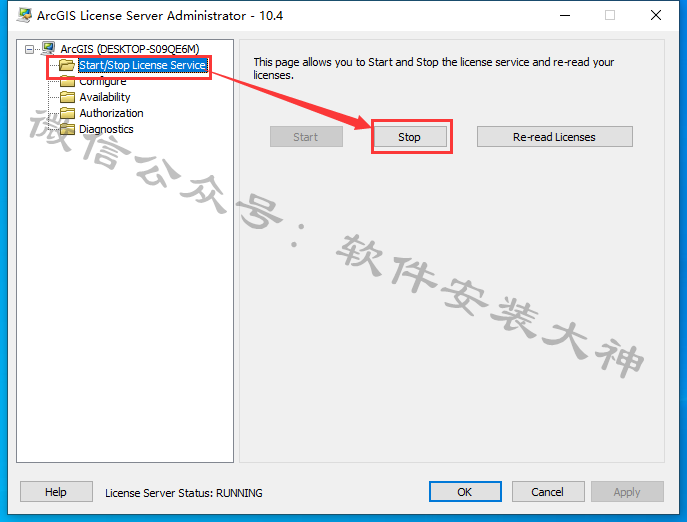Stop the license service

pyautogui.click(x=410, y=137)
